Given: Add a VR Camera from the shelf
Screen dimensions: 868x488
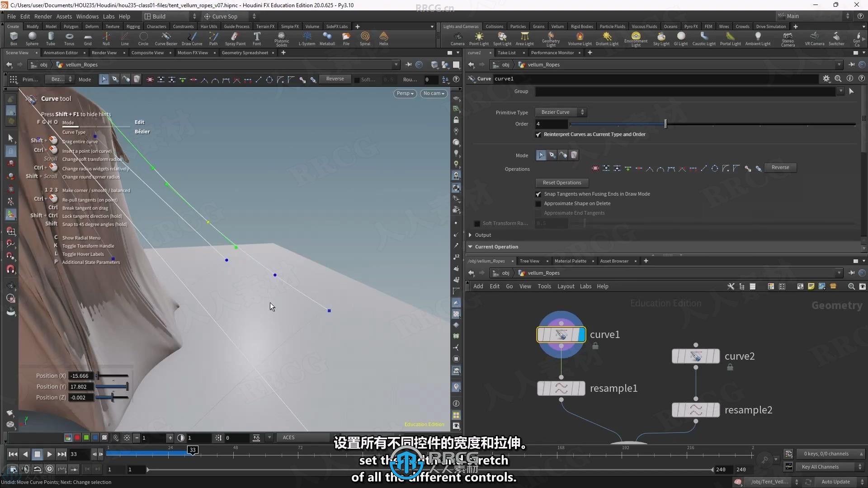Looking at the screenshot, I should click(x=815, y=39).
